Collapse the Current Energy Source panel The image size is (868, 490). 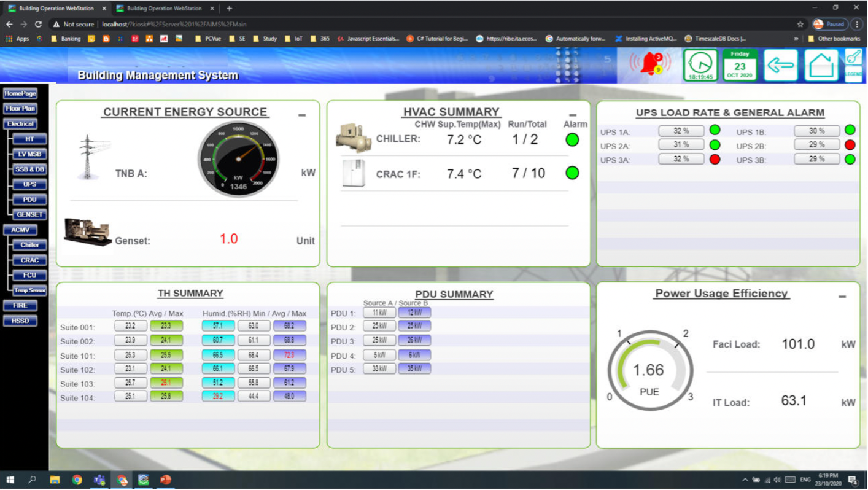pos(301,115)
